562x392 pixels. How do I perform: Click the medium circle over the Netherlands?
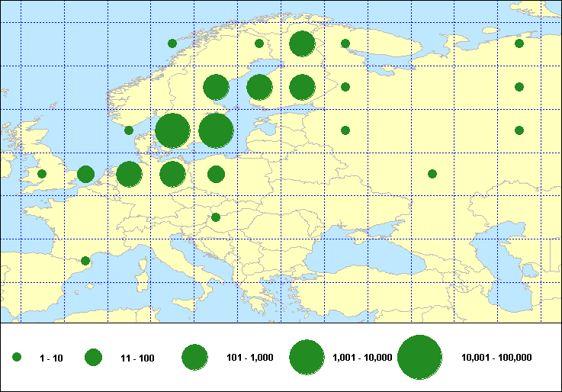click(x=85, y=174)
